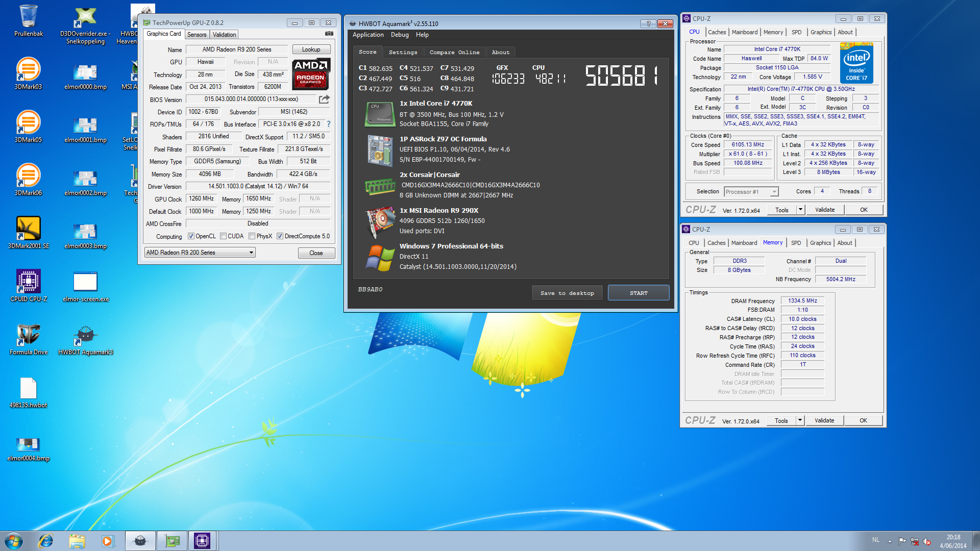Toggle the DirectCompute 5.0 checkbox

click(x=280, y=236)
